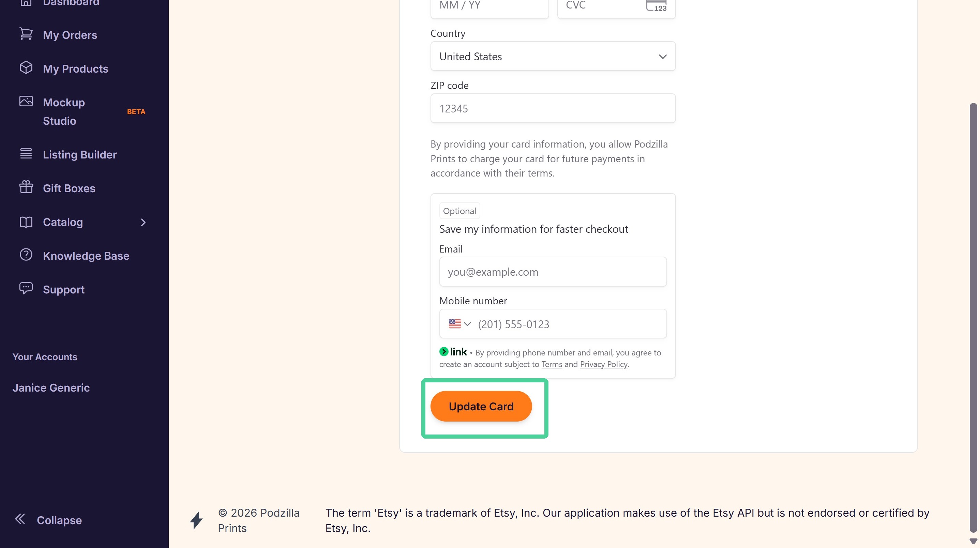The image size is (980, 548).
Task: Click the Listing Builder list icon
Action: 26,153
